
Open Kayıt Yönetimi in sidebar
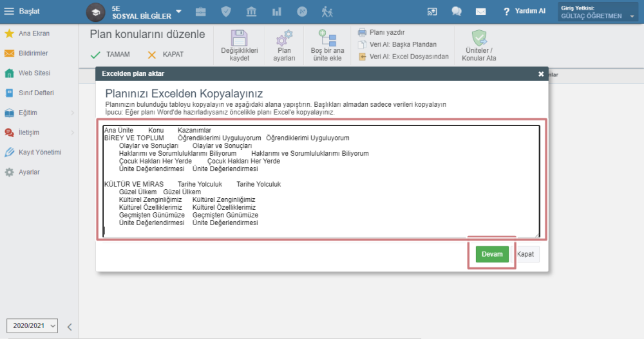click(40, 152)
